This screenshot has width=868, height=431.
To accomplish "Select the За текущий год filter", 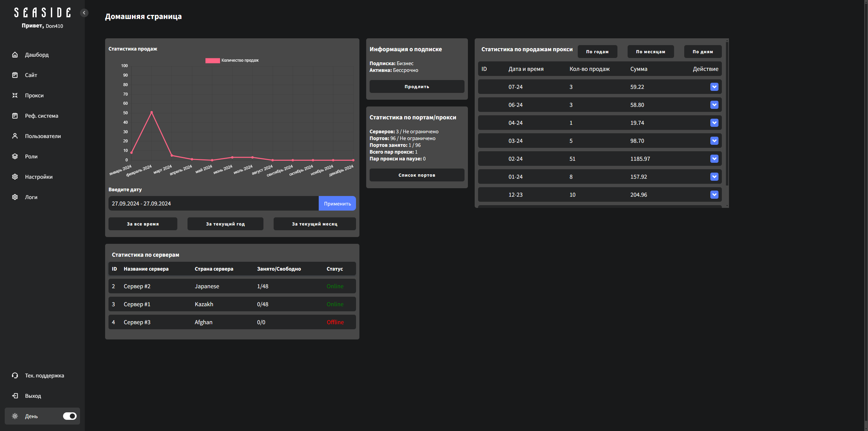I will pos(225,224).
